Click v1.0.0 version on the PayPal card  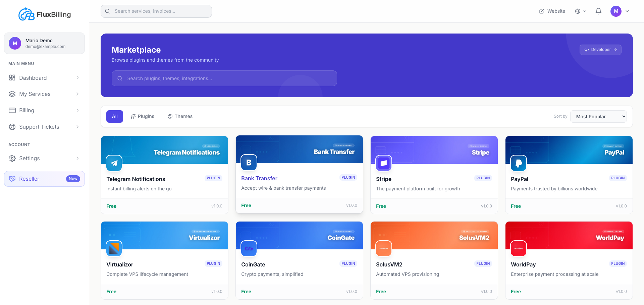click(x=621, y=206)
